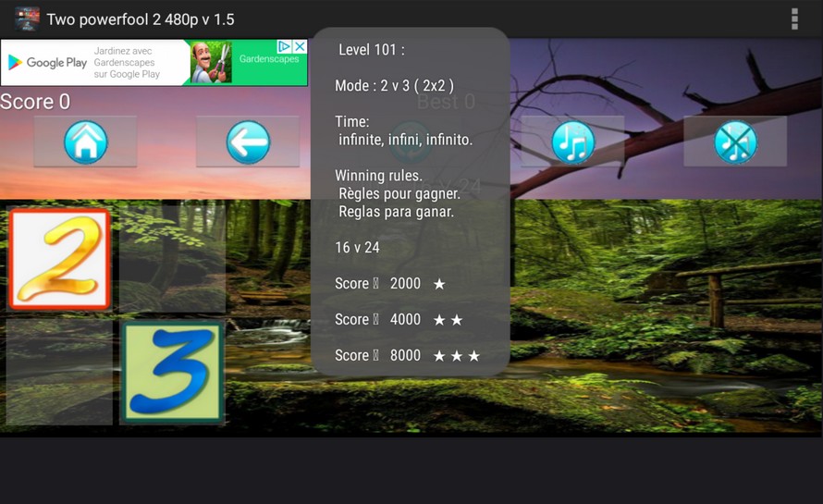Tap the Score 2000 one-star line
The width and height of the screenshot is (823, 504).
tap(390, 284)
